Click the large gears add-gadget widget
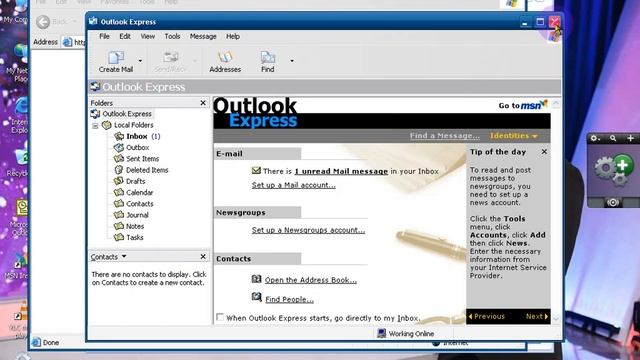The height and width of the screenshot is (360, 640). click(x=613, y=169)
